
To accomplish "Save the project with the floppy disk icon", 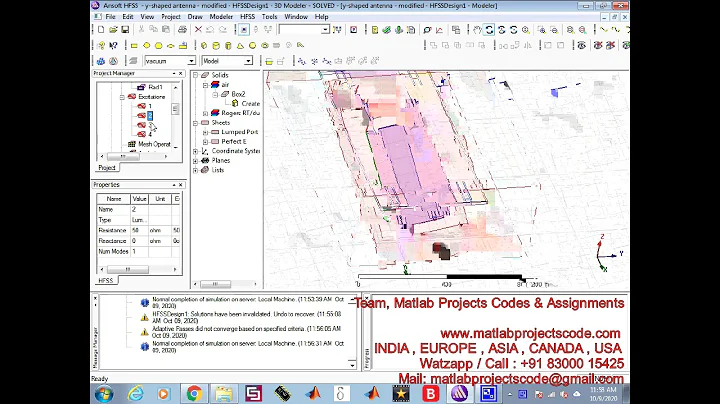I will tap(125, 30).
